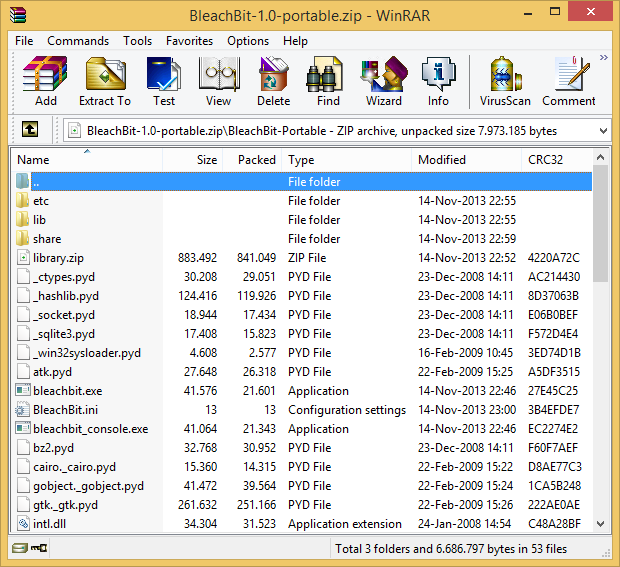This screenshot has width=620, height=567.
Task: Open the File menu
Action: (x=24, y=41)
